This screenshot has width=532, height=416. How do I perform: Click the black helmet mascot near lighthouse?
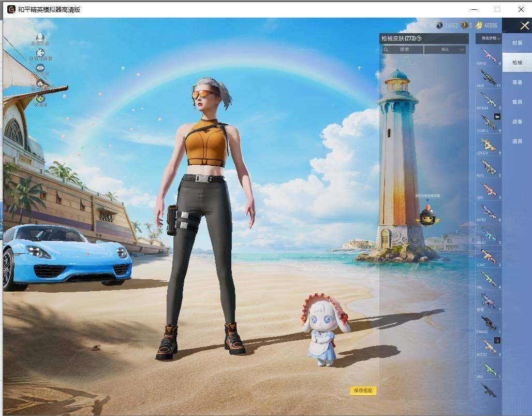[427, 216]
